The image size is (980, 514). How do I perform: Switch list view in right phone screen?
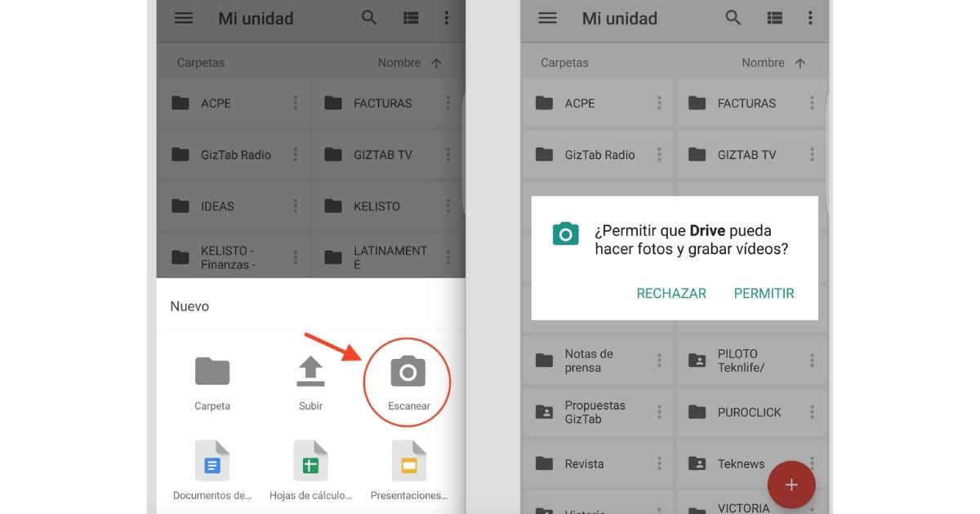coord(774,18)
